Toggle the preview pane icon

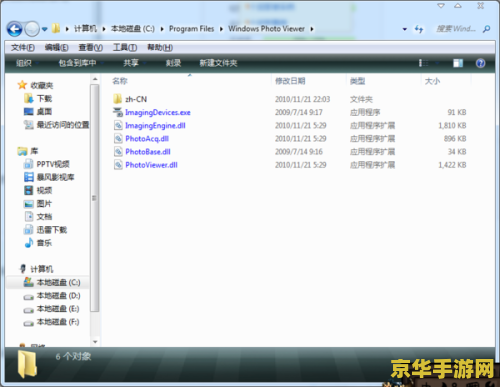coord(458,63)
